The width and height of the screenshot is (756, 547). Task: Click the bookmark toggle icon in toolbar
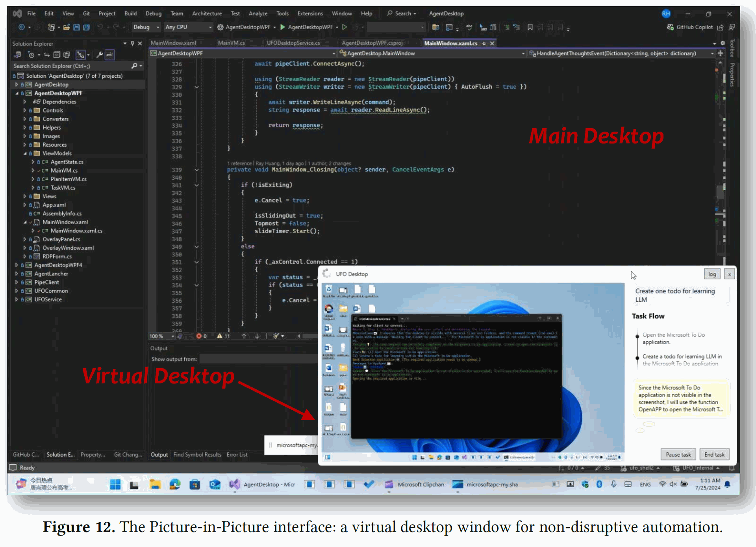(x=530, y=27)
